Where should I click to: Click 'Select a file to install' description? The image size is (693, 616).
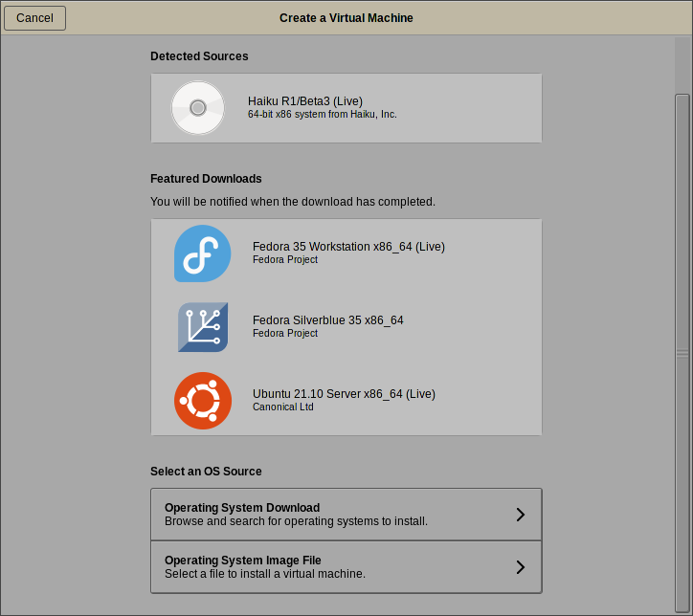tap(265, 574)
